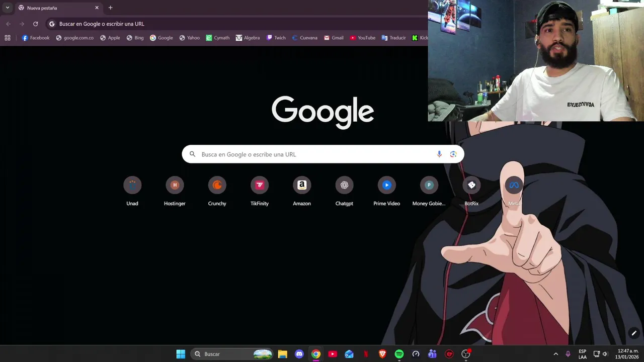Click the purple microphone tray icon
This screenshot has width=644, height=362.
coord(568,354)
